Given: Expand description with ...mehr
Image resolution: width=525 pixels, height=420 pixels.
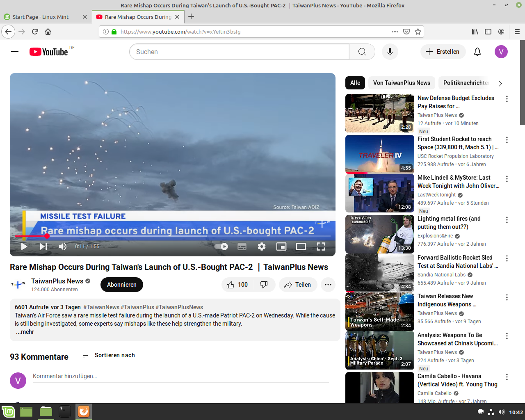Looking at the screenshot, I should coord(25,332).
